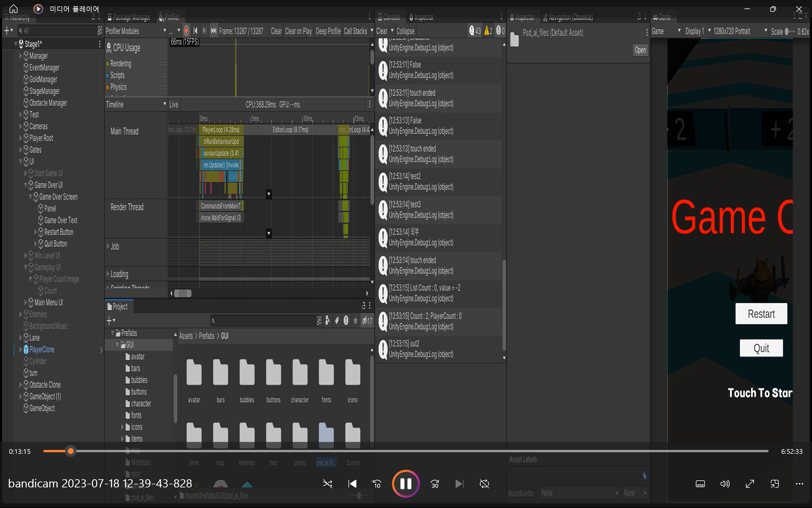
Task: Open the Hierarchy create plus menu
Action: [x=8, y=31]
